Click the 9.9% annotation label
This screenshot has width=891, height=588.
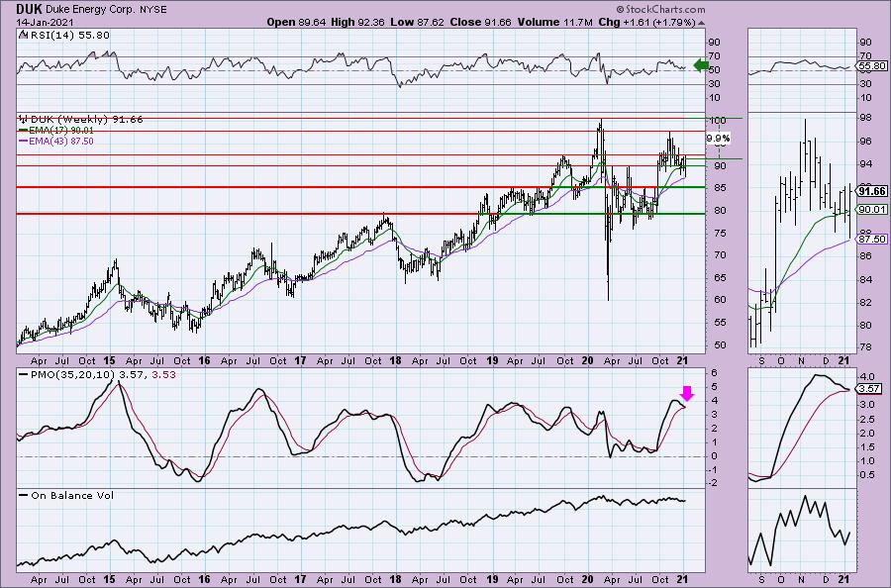[719, 138]
